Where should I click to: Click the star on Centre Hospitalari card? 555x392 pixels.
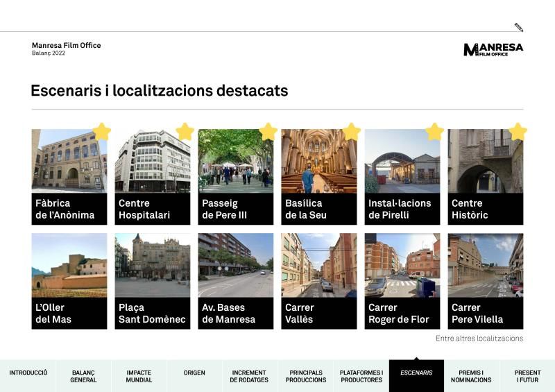[x=185, y=132]
